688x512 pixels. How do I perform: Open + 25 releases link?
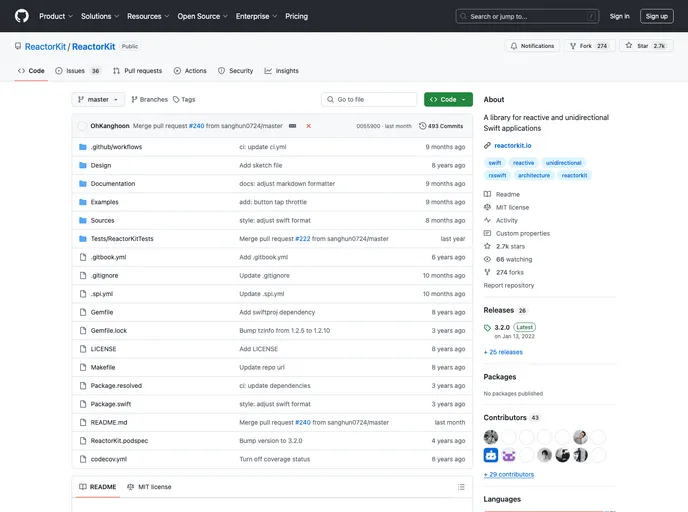(x=503, y=352)
